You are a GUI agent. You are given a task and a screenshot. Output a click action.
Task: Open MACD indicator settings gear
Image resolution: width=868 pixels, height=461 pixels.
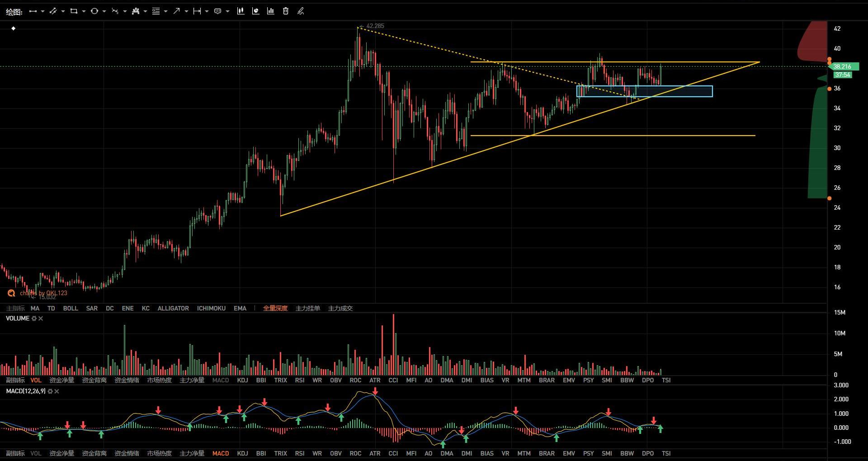click(x=50, y=391)
